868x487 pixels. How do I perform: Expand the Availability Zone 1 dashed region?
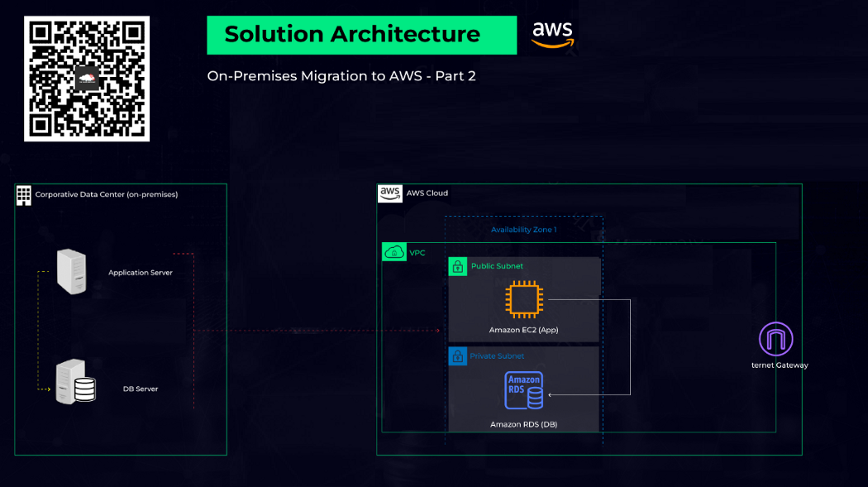pos(524,229)
